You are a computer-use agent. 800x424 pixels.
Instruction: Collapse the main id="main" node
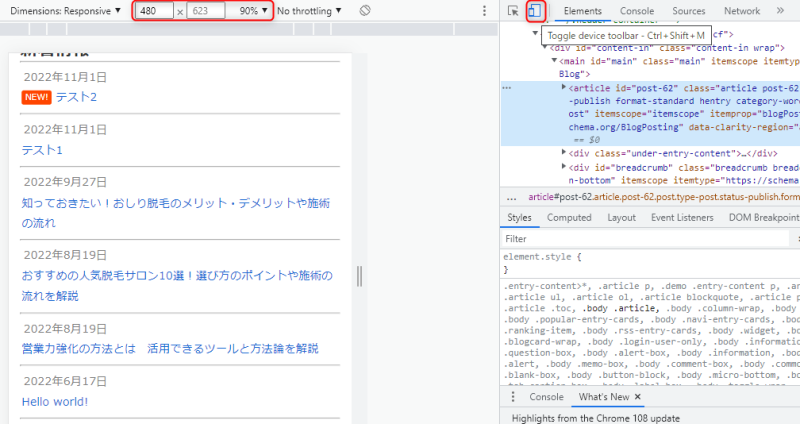554,61
